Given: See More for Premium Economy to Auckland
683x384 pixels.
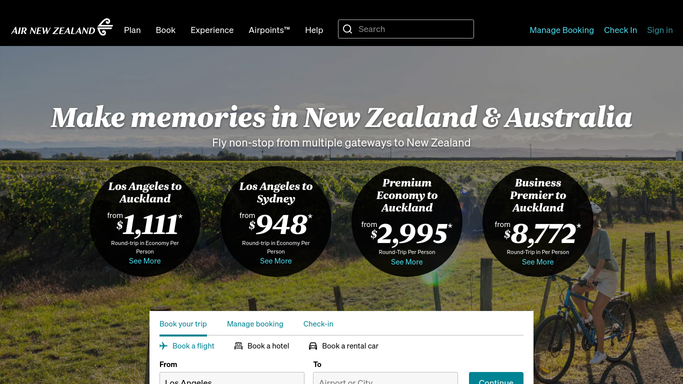Looking at the screenshot, I should coord(406,262).
